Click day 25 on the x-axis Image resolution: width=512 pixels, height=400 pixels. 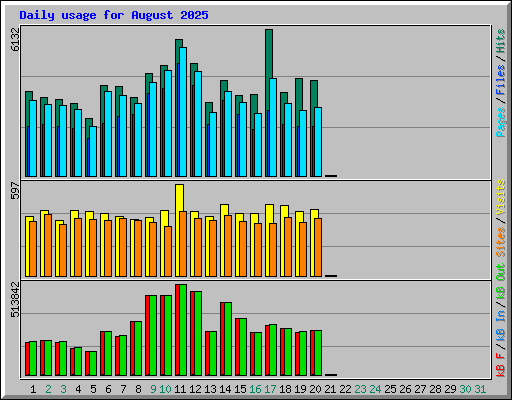[x=390, y=389]
